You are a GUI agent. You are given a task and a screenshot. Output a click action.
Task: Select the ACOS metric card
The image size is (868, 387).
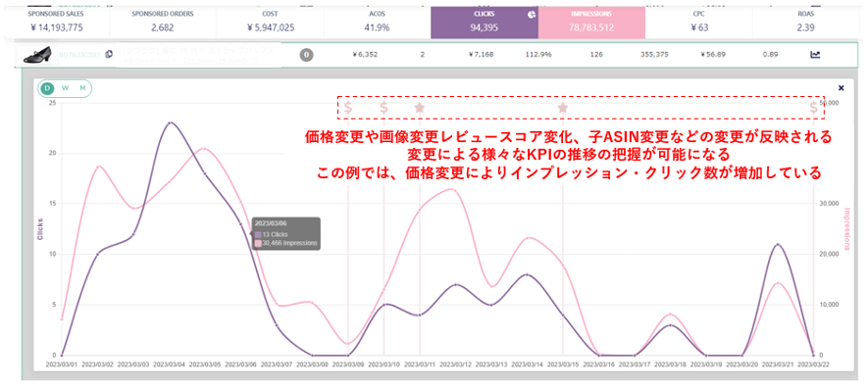pyautogui.click(x=377, y=23)
